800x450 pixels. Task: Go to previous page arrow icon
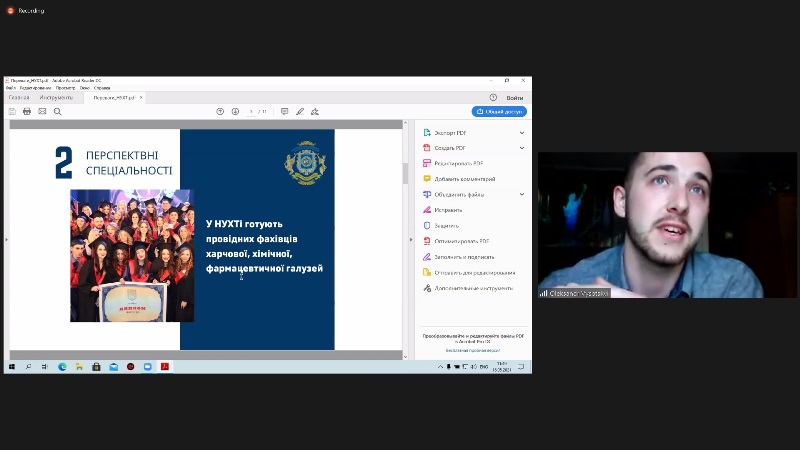[220, 111]
